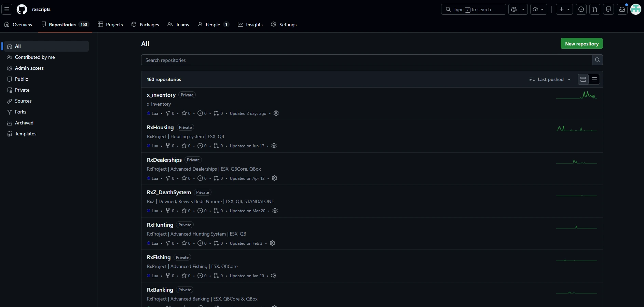The image size is (644, 307).
Task: Open the RxBanking repository
Action: point(160,290)
